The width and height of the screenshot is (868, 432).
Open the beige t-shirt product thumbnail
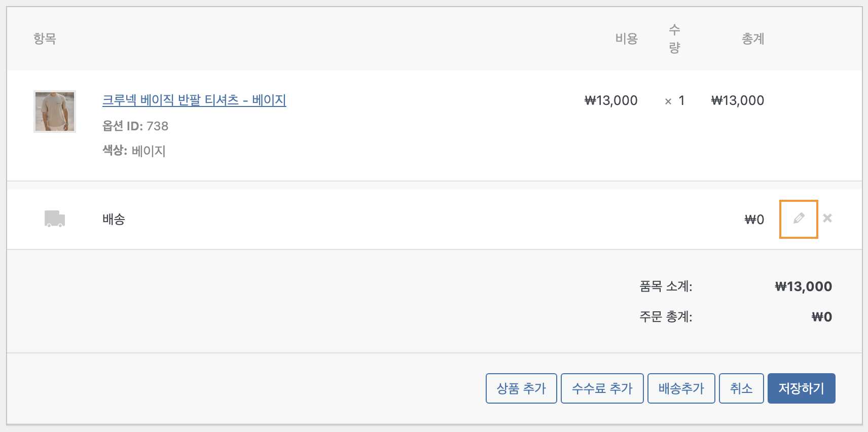point(55,112)
